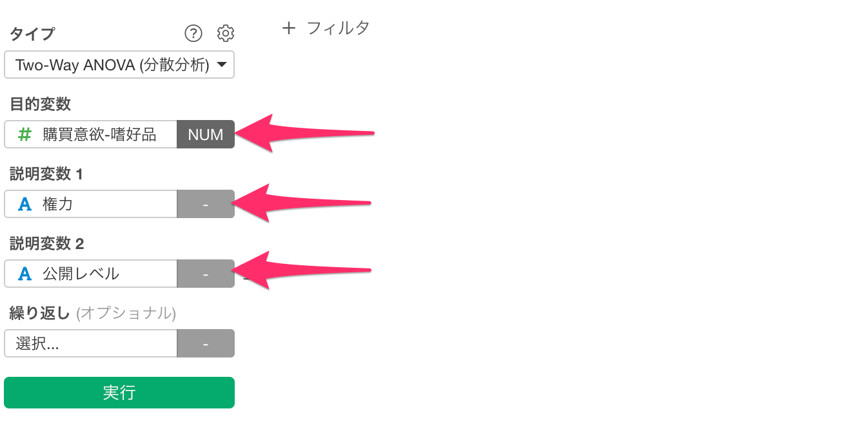Open the 購買意欲-嗜好品 target variable selector

(91, 134)
